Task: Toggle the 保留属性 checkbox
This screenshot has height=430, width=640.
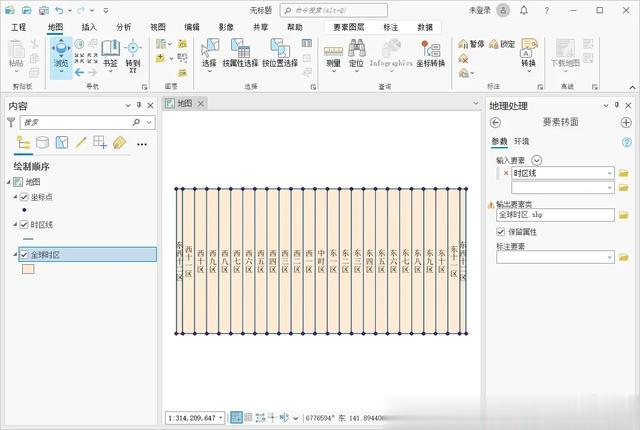Action: [501, 232]
